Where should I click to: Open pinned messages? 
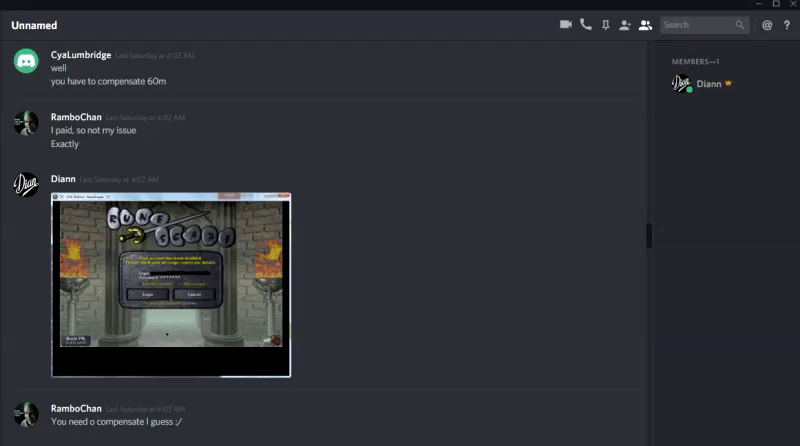pos(606,25)
